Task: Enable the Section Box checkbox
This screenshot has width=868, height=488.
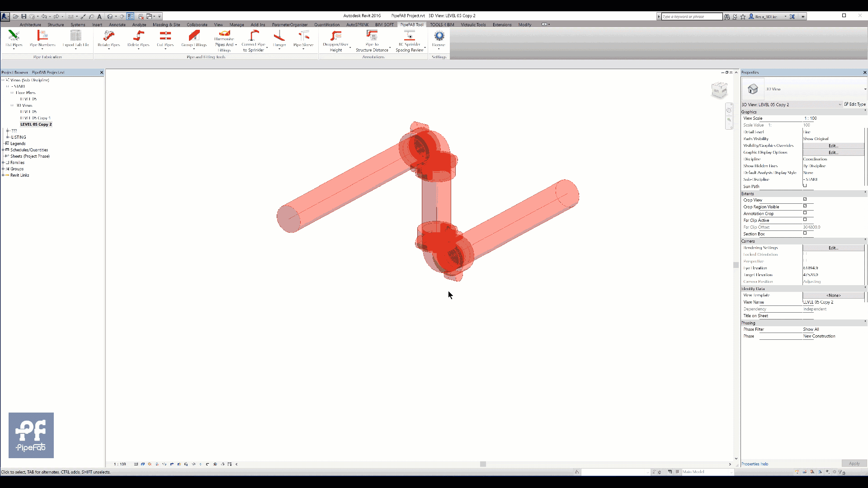Action: (805, 233)
